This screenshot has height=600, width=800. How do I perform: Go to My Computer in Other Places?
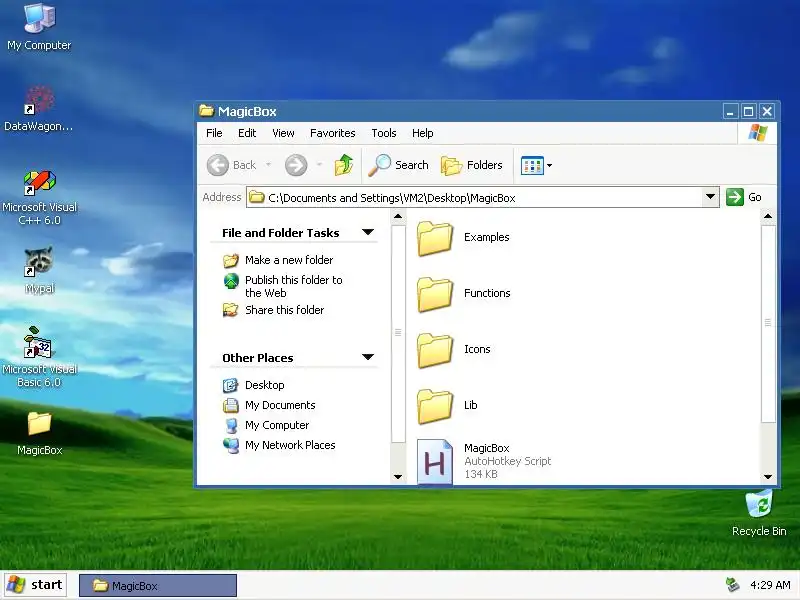tap(277, 425)
